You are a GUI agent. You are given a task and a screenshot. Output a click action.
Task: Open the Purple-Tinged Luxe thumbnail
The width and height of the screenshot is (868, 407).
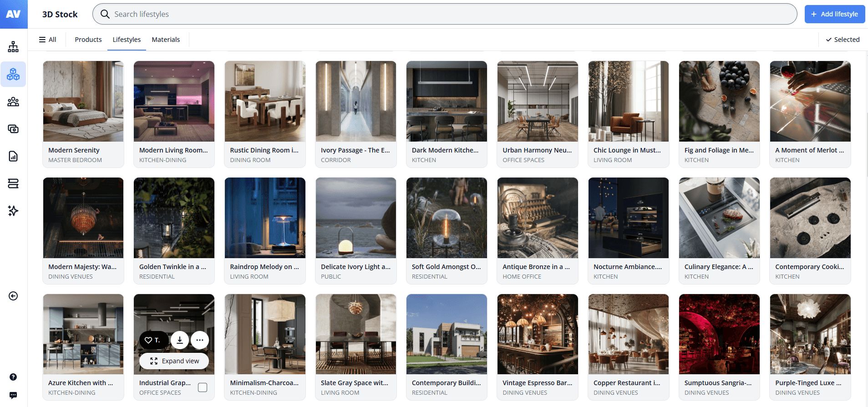(x=810, y=334)
